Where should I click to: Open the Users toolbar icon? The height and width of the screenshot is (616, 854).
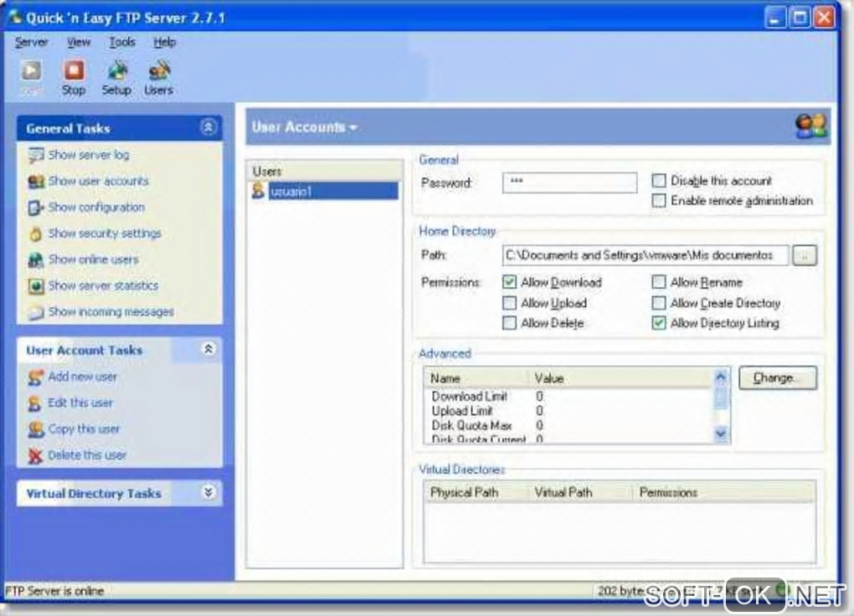point(158,71)
